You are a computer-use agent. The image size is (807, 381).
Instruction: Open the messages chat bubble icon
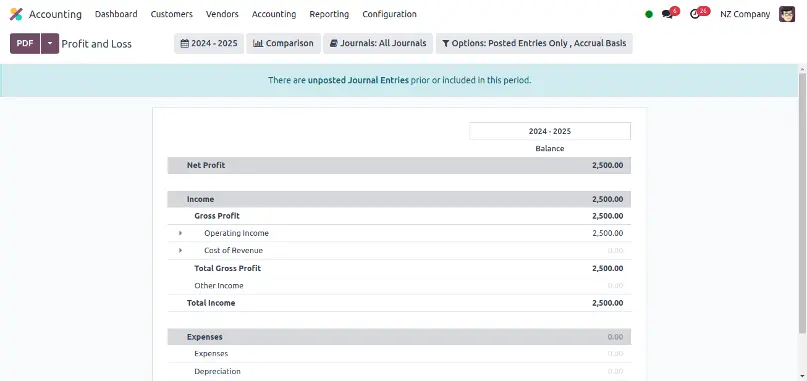pyautogui.click(x=668, y=14)
